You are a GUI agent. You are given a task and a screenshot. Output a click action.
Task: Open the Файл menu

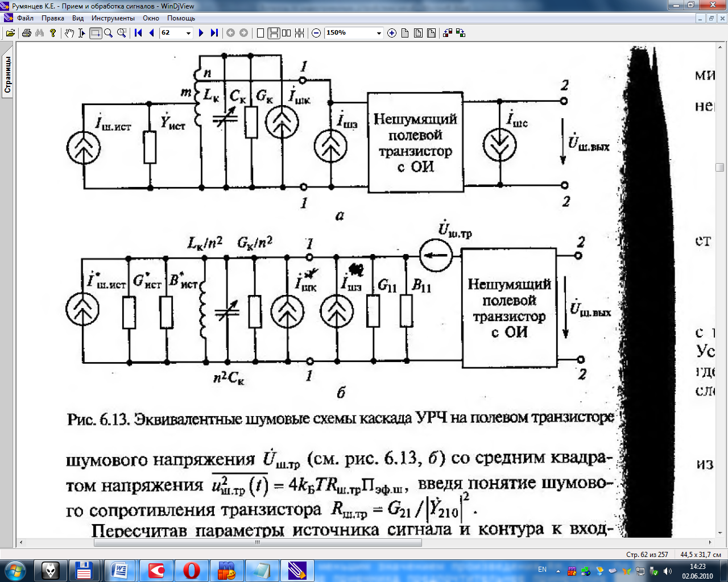[25, 18]
